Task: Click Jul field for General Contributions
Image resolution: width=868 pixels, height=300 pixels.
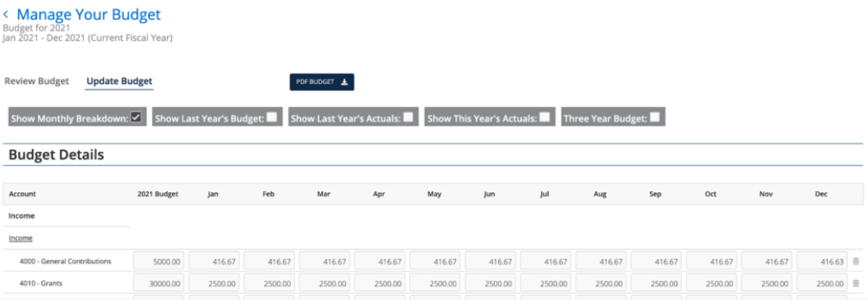Action: (546, 261)
